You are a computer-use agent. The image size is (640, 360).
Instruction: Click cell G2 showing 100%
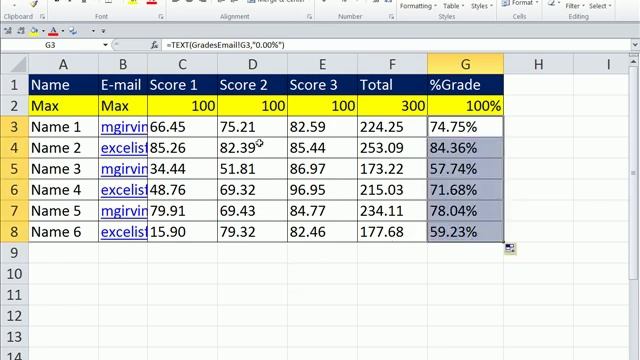coord(466,106)
